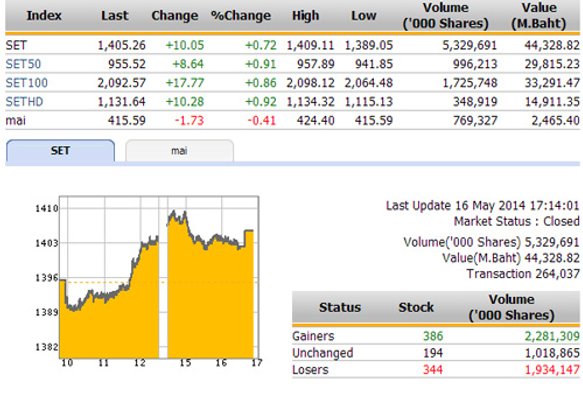The width and height of the screenshot is (583, 420).
Task: Select SET last value 1,405.26
Action: click(122, 45)
